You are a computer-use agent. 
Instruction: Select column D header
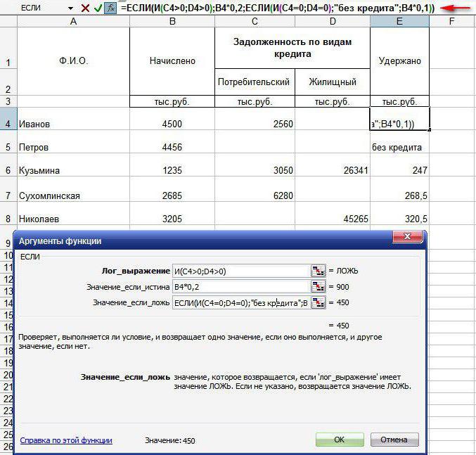tap(333, 22)
